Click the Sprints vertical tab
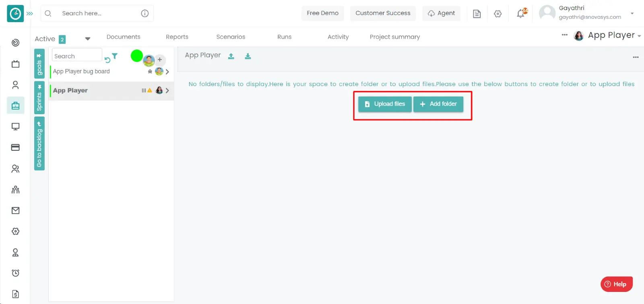The image size is (644, 304). pos(39,98)
